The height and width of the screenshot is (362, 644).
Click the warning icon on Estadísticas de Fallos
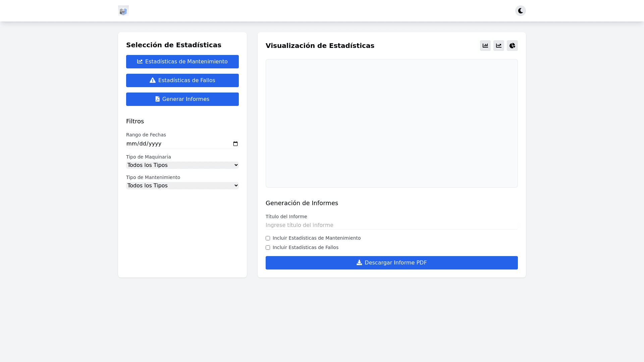coord(153,80)
